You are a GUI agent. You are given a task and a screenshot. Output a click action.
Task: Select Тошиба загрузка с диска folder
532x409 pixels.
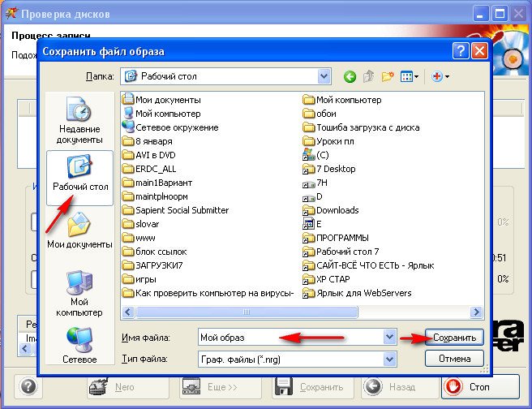[362, 127]
